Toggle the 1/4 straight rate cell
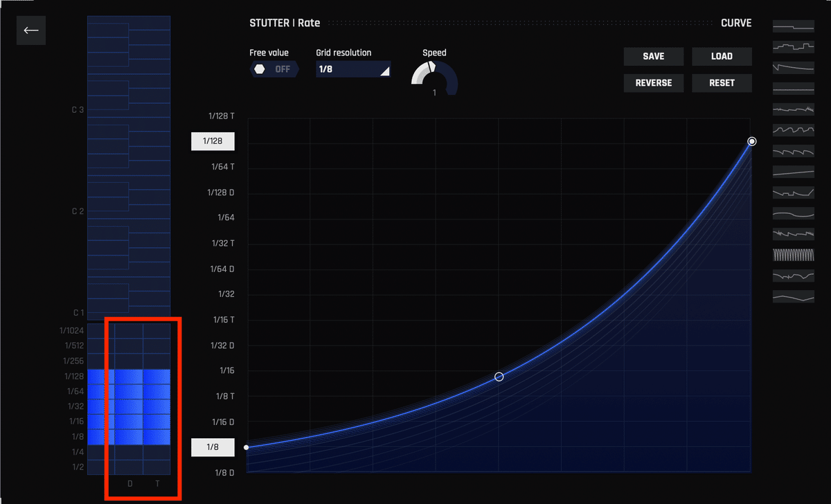 pyautogui.click(x=100, y=453)
